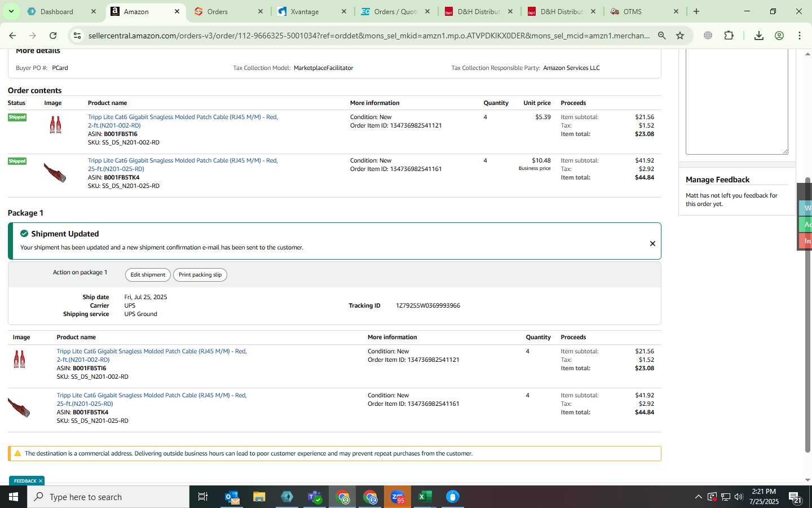Go back to previous page in Chrome

[x=12, y=36]
